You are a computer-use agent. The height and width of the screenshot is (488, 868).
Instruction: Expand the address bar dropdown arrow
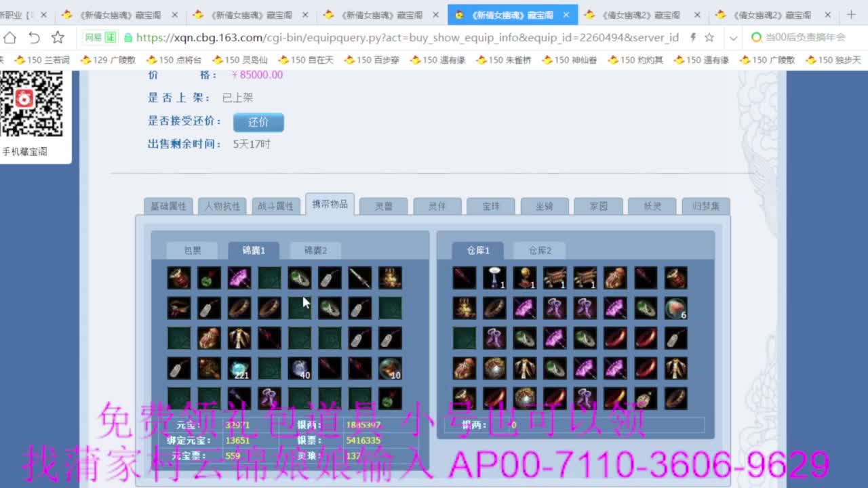[x=733, y=38]
